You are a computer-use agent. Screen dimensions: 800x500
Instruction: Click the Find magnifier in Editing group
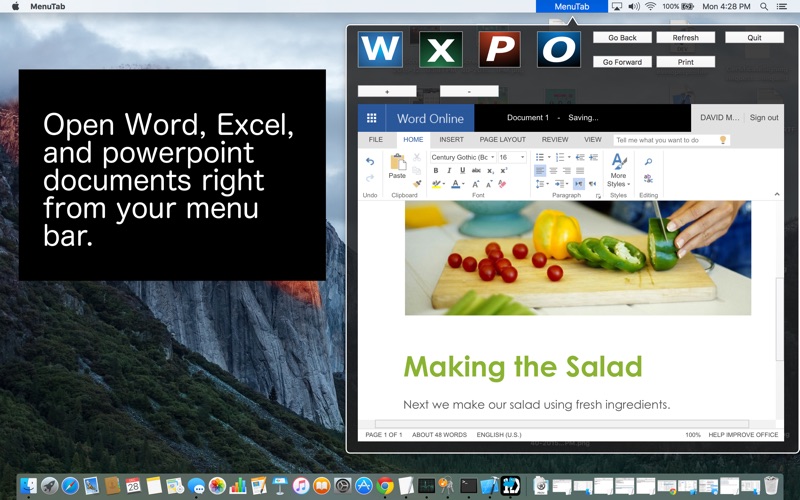[x=648, y=162]
